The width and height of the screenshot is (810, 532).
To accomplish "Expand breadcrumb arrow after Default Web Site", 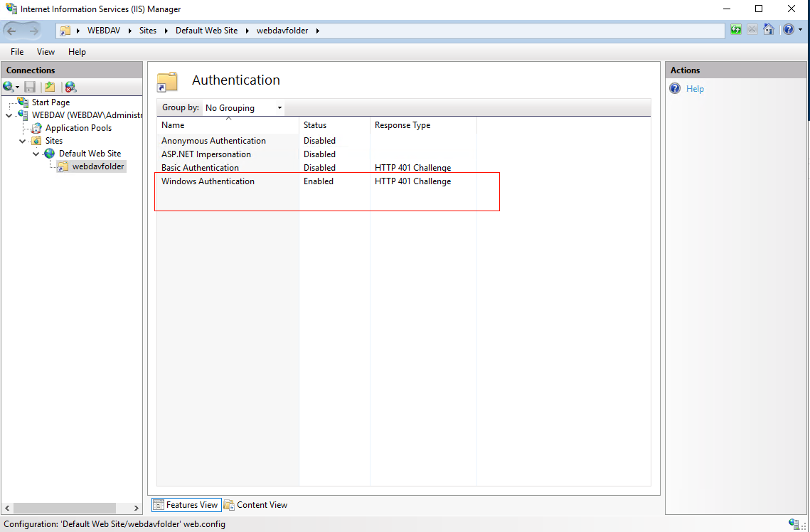I will 247,31.
